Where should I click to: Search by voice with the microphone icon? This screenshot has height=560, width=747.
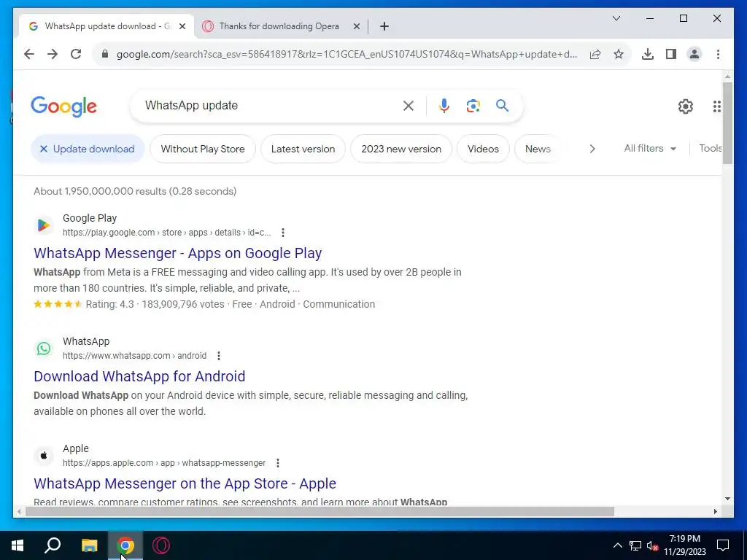444,106
